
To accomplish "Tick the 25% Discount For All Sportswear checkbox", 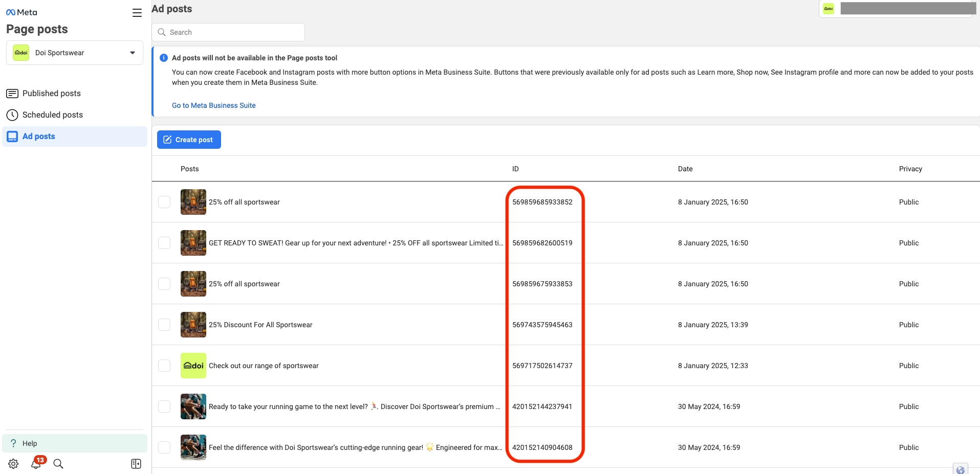I will [164, 325].
